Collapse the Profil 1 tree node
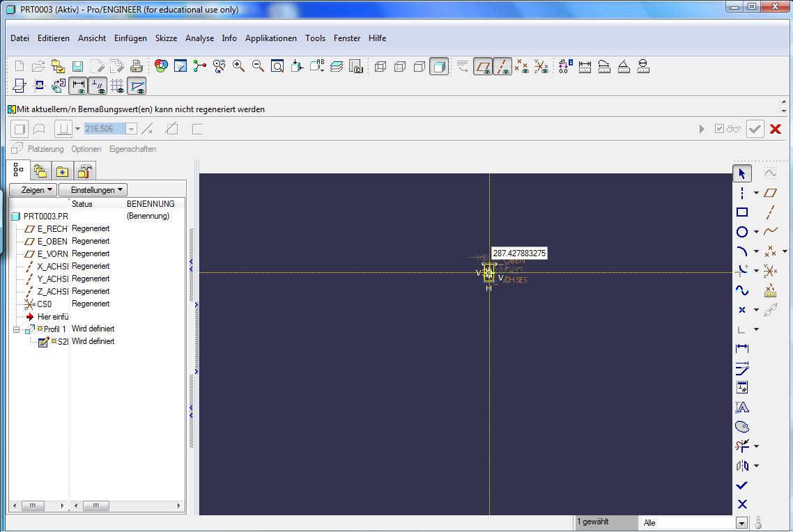793x532 pixels. point(16,329)
